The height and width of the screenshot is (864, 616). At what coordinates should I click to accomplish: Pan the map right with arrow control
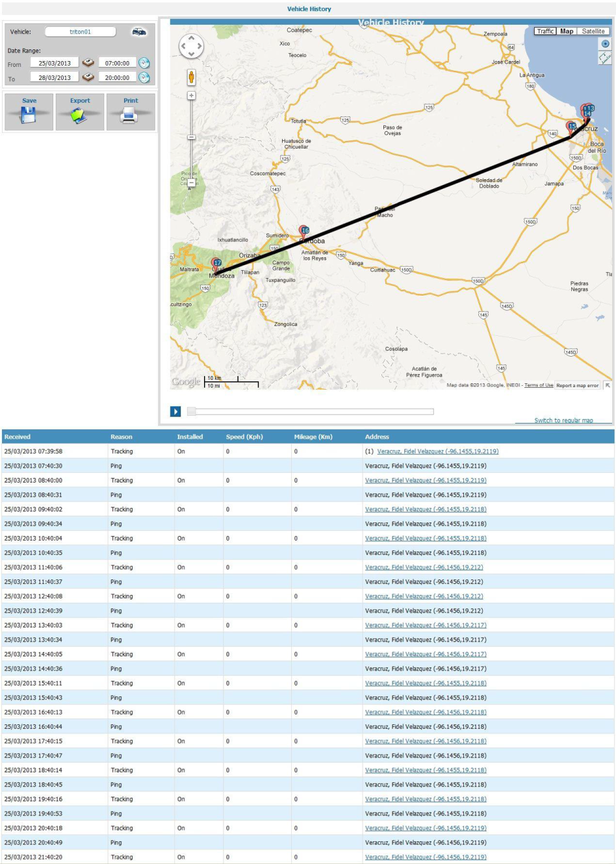199,46
